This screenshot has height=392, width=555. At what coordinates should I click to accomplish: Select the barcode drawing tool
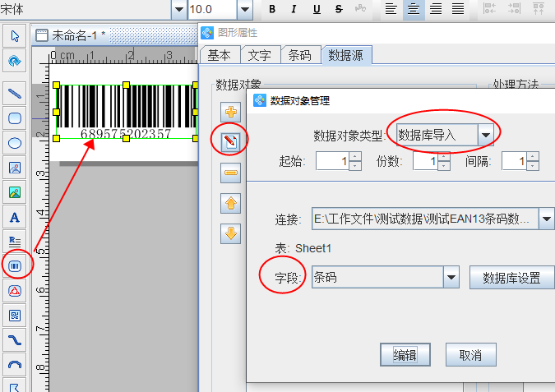pyautogui.click(x=14, y=265)
